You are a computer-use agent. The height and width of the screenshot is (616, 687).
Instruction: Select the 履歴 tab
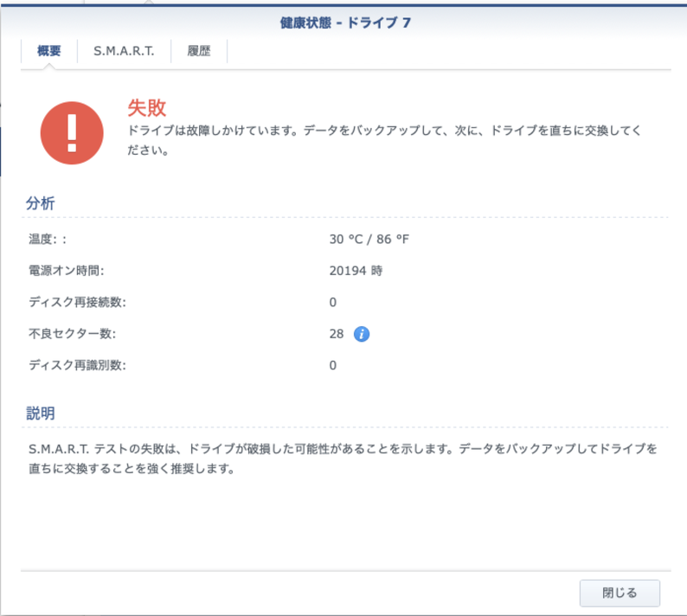(x=199, y=51)
